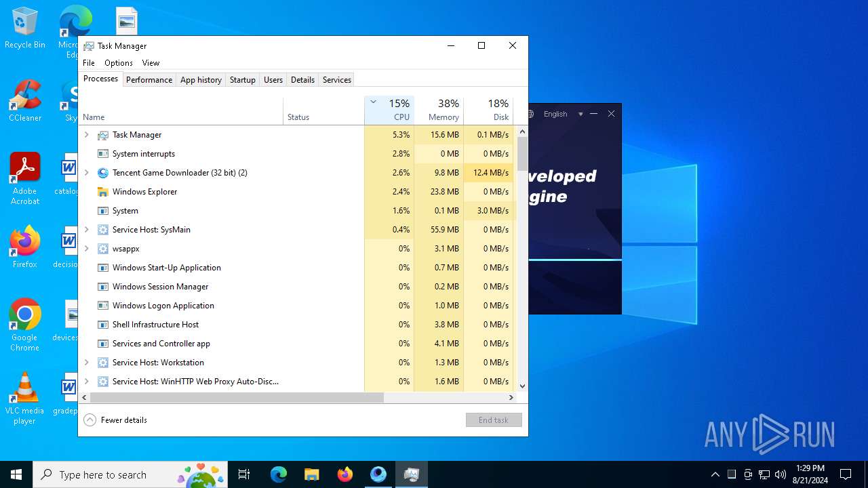Switch to the App history tab
The image size is (868, 488).
pyautogui.click(x=201, y=80)
